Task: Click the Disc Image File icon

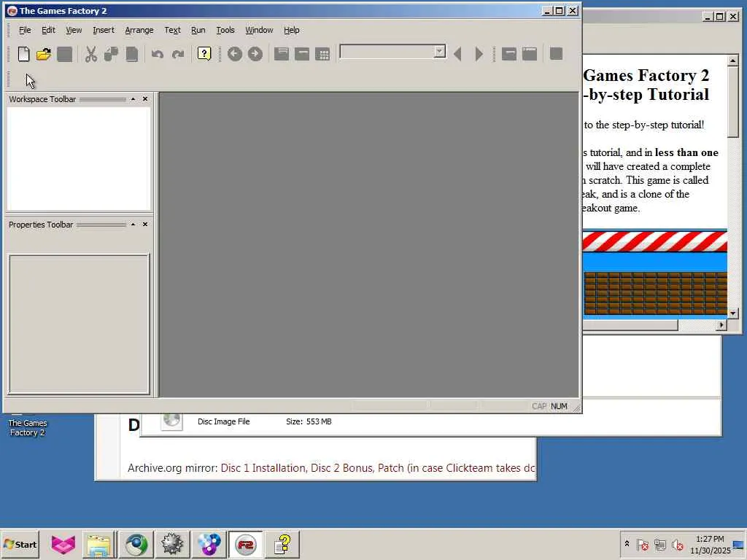Action: 171,421
